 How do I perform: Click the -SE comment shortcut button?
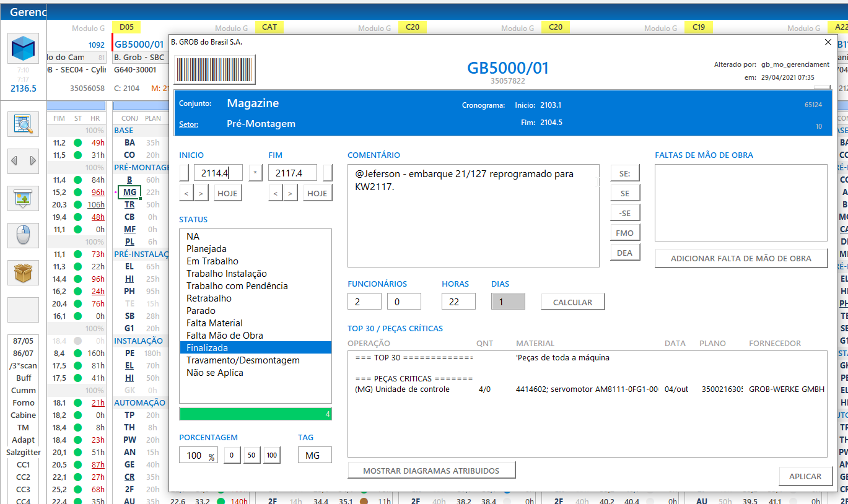625,213
